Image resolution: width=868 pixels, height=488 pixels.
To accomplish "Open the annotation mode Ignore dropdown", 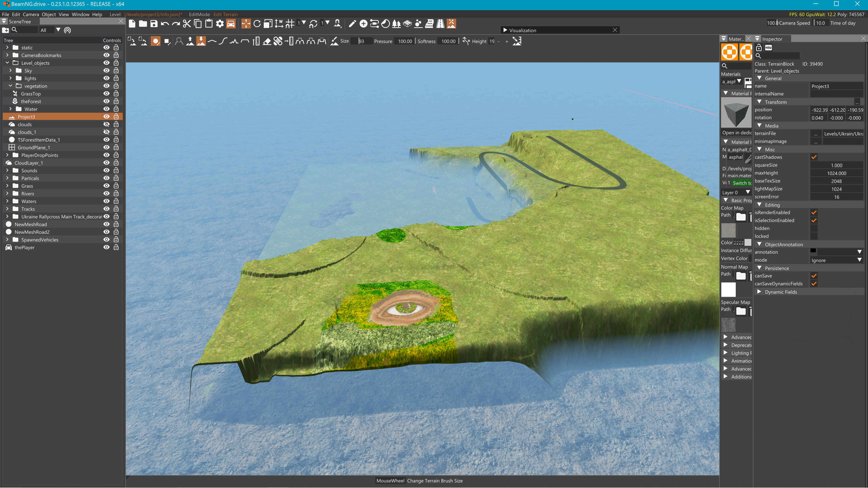I will coord(836,260).
